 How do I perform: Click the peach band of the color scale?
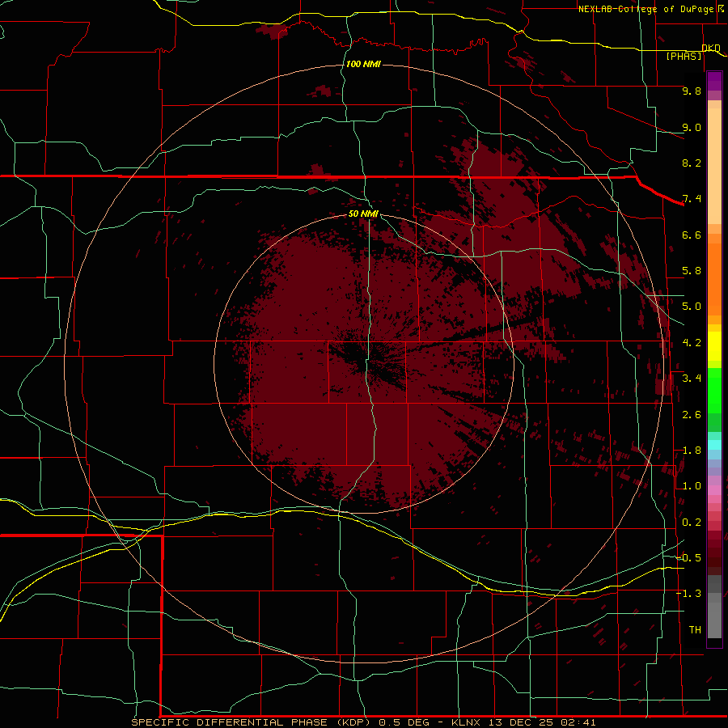click(x=714, y=163)
